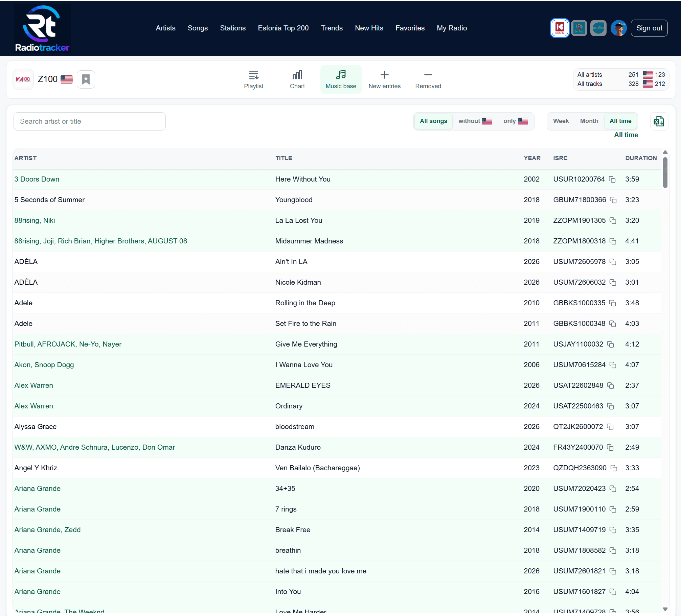Copy ISRC for Rolling in the Deep
The image size is (681, 616).
613,303
